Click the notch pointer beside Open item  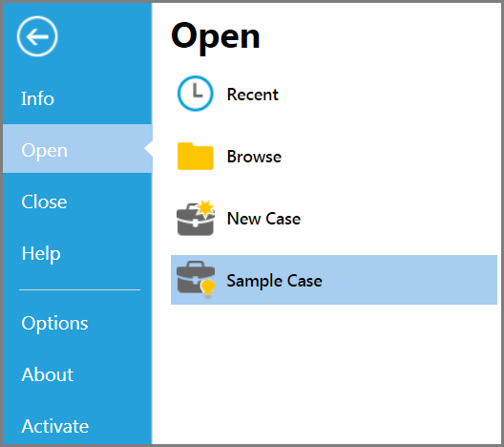149,149
